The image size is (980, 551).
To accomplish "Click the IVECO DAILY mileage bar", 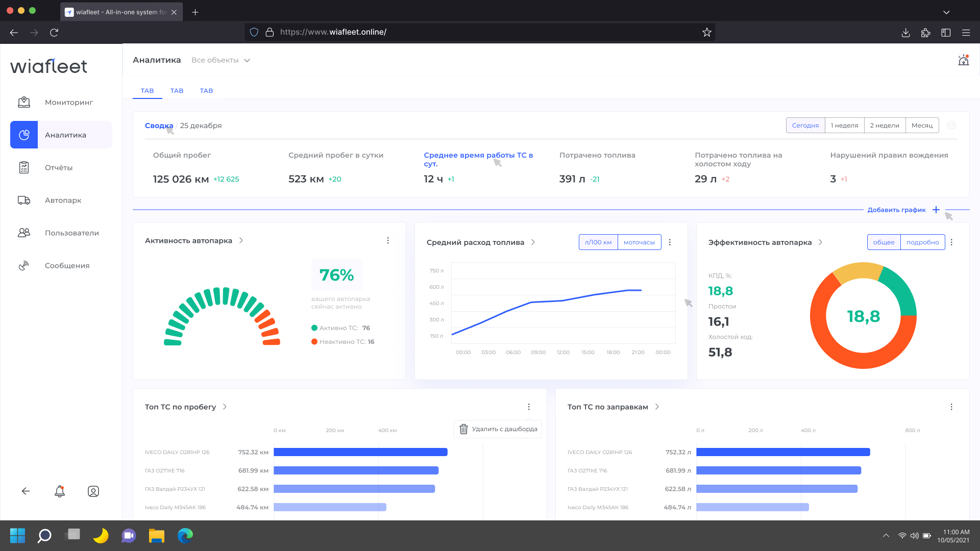I will [360, 452].
